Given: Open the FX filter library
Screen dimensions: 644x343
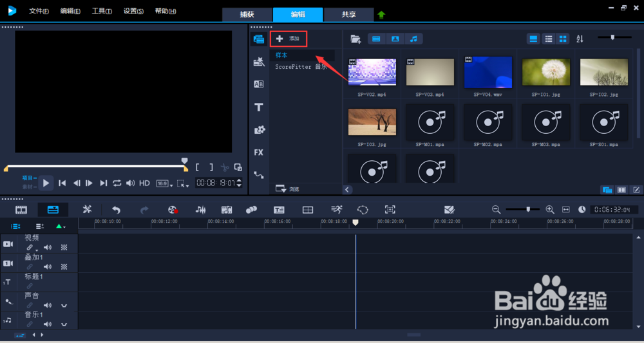Looking at the screenshot, I should [x=259, y=153].
